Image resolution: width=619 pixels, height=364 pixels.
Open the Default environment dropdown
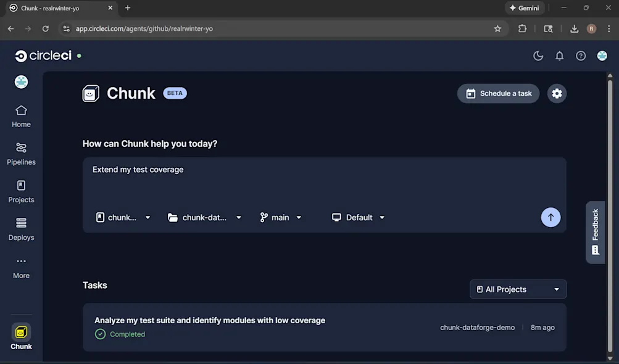pos(359,217)
